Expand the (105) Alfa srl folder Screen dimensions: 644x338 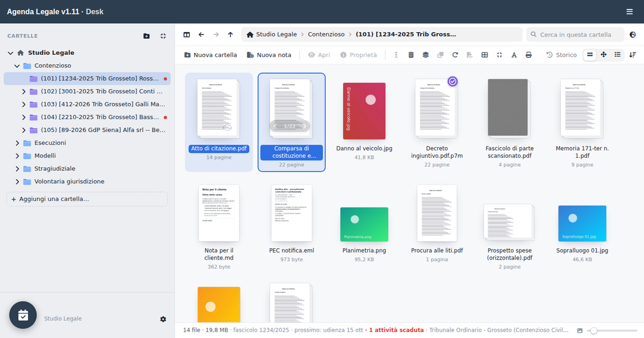click(24, 130)
